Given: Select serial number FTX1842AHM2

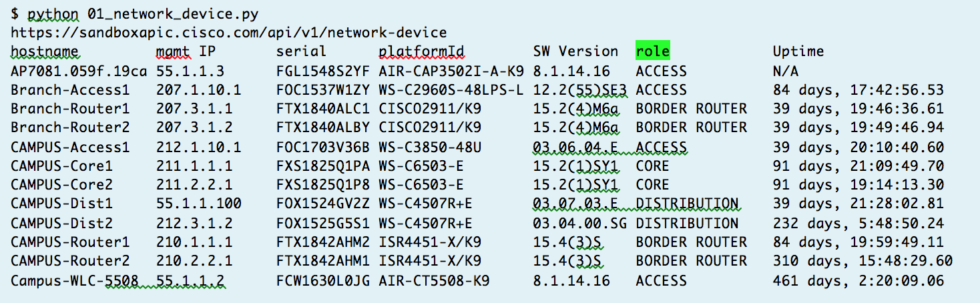Looking at the screenshot, I should tap(322, 242).
